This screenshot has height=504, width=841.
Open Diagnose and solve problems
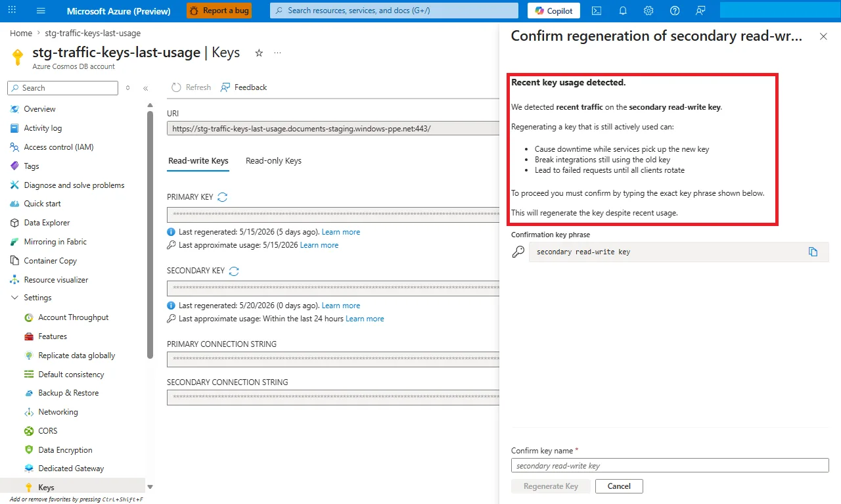(x=75, y=185)
